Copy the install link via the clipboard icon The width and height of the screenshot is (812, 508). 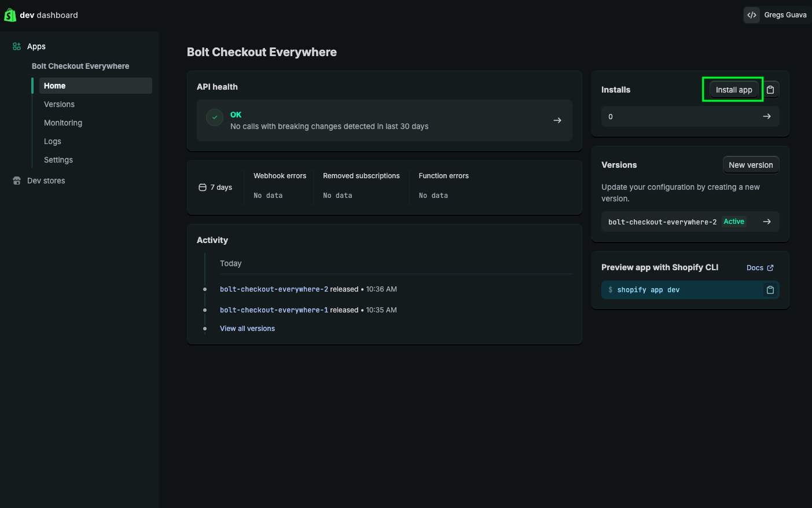pyautogui.click(x=770, y=90)
